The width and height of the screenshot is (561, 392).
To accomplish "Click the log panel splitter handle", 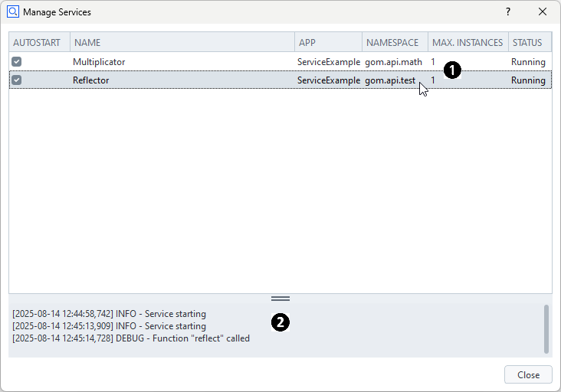I will tap(280, 299).
